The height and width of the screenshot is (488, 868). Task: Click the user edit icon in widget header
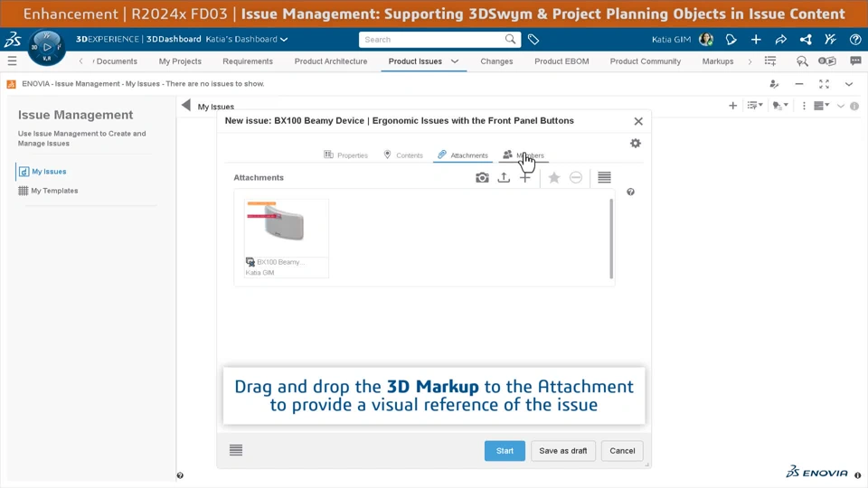coord(774,84)
